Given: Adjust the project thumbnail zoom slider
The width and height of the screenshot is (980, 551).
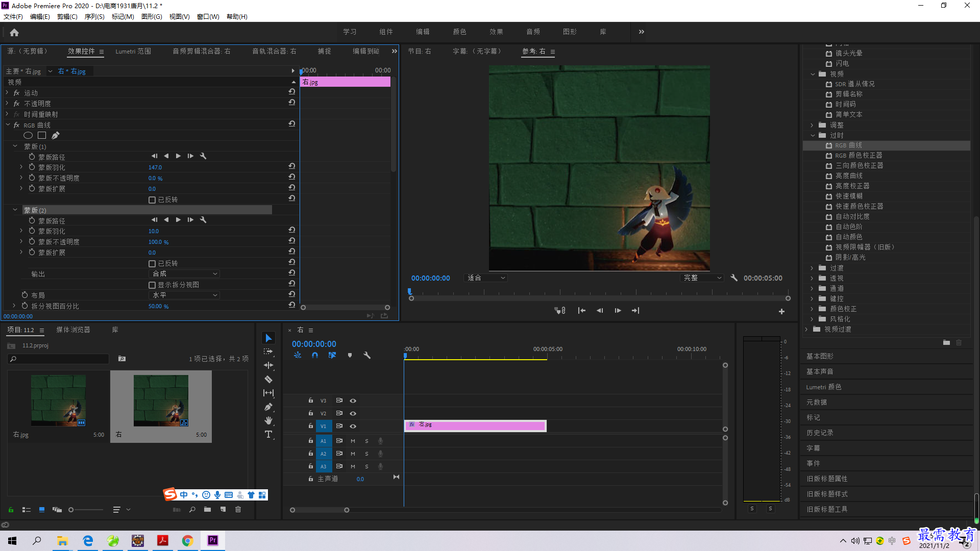Looking at the screenshot, I should tap(86, 510).
